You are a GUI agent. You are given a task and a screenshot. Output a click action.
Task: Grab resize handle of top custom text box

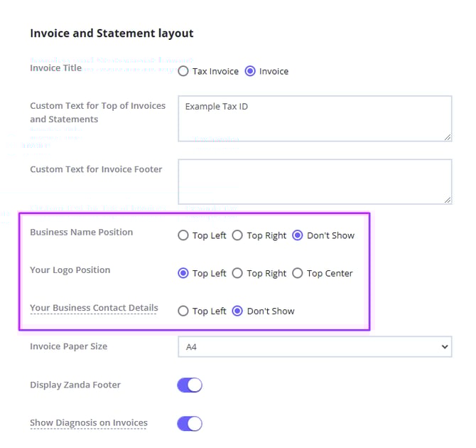(448, 137)
